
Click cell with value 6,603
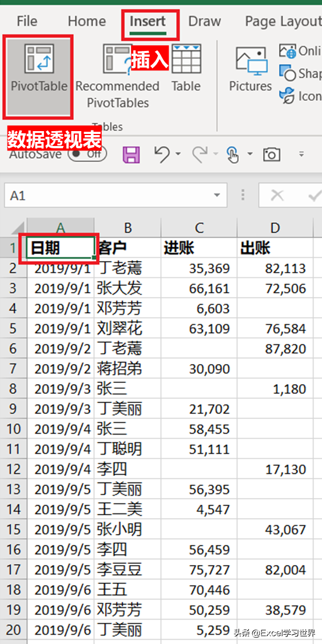(200, 309)
